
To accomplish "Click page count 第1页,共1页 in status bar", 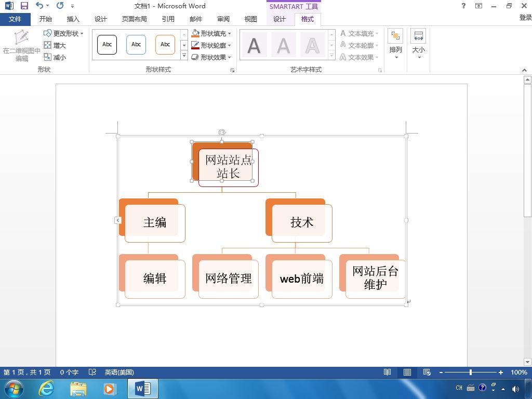I will click(x=27, y=372).
